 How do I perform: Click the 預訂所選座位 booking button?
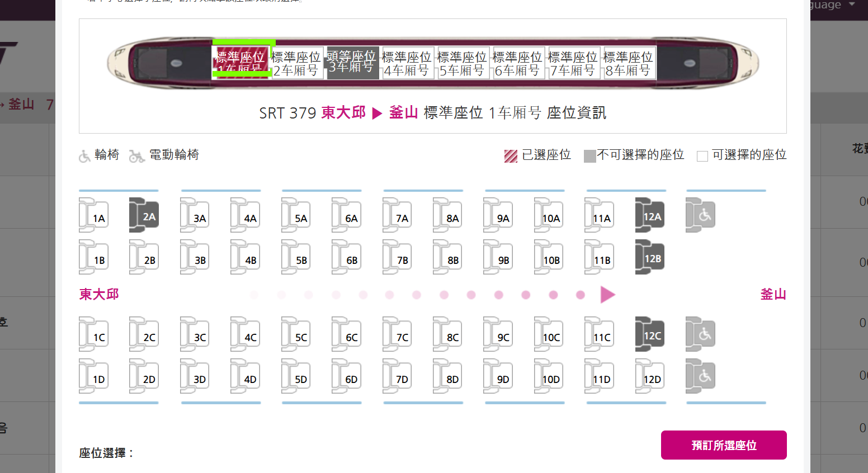click(x=724, y=445)
